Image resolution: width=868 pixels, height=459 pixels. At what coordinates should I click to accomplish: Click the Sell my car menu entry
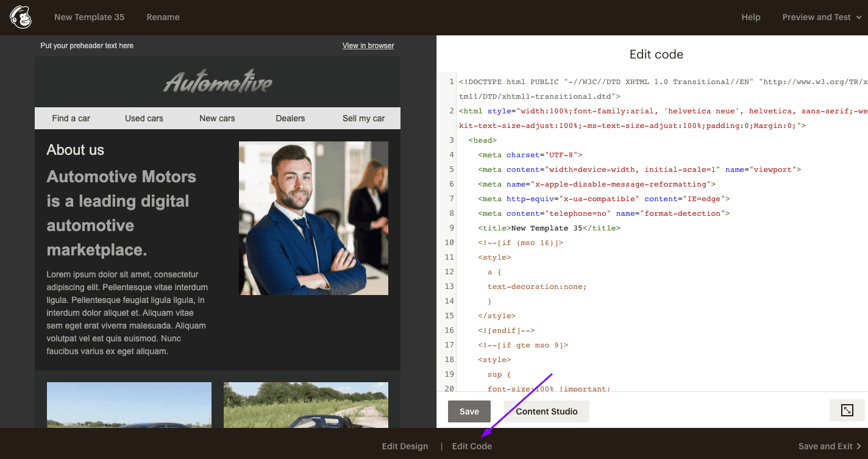point(363,118)
